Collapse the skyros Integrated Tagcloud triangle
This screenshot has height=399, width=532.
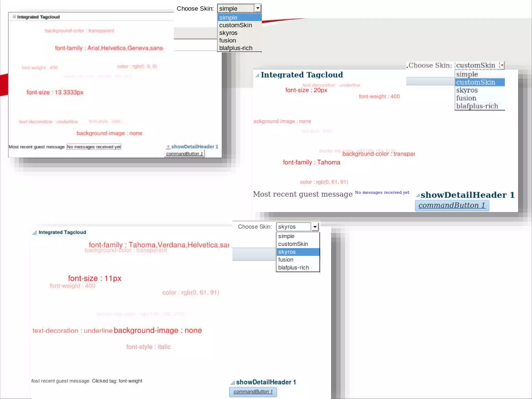pos(34,233)
